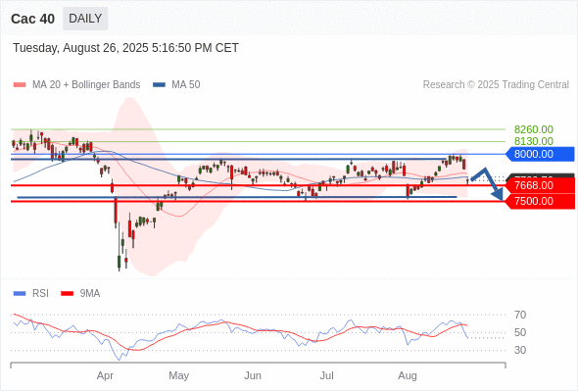The height and width of the screenshot is (392, 578).
Task: Open the Research © 2025 Trading Central credit
Action: point(496,85)
